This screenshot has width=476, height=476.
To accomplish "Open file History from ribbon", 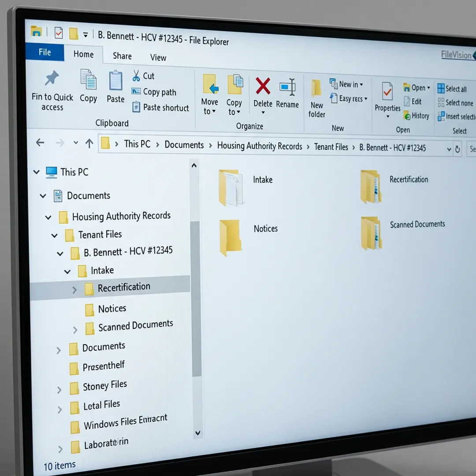I will [416, 115].
